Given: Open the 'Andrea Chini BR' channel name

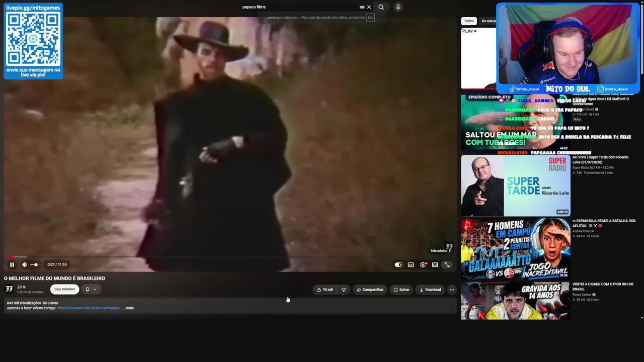Looking at the screenshot, I should coord(583,231).
